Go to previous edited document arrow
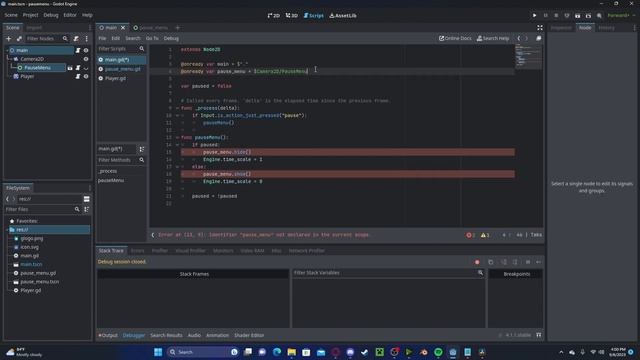 click(x=519, y=38)
